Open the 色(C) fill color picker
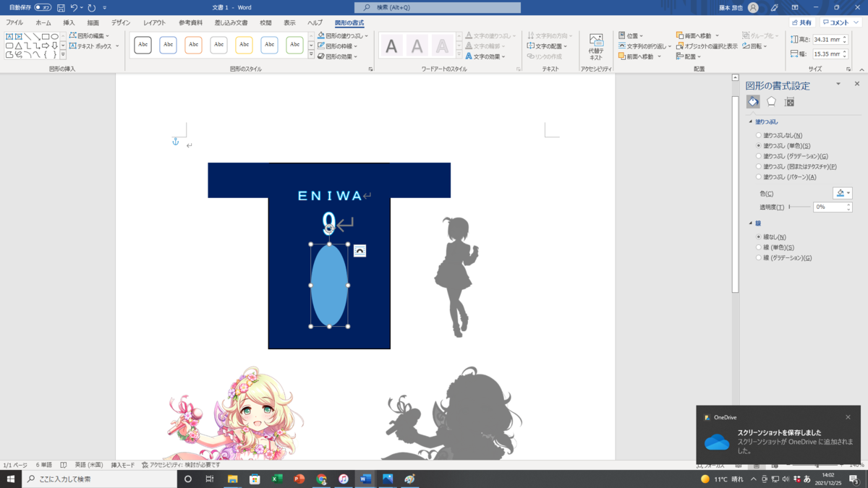This screenshot has height=488, width=868. point(843,193)
